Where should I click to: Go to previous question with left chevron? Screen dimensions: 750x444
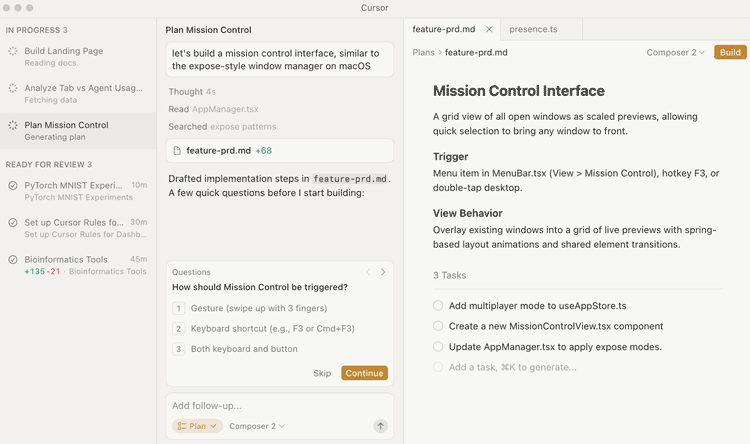point(368,272)
